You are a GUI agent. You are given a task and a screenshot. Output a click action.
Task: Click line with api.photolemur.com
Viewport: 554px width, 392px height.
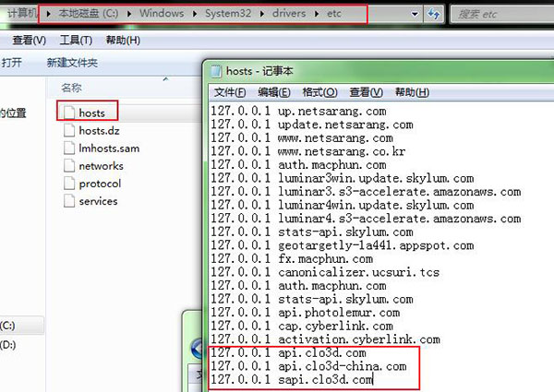click(x=306, y=313)
